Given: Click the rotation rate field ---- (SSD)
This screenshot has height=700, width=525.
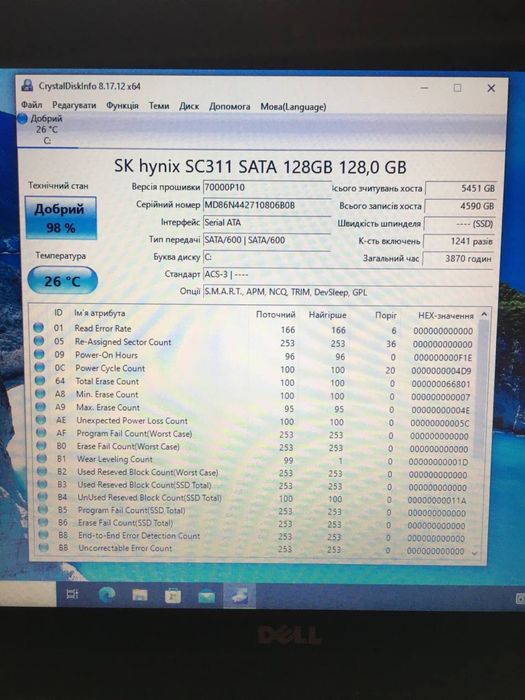Looking at the screenshot, I should click(459, 224).
